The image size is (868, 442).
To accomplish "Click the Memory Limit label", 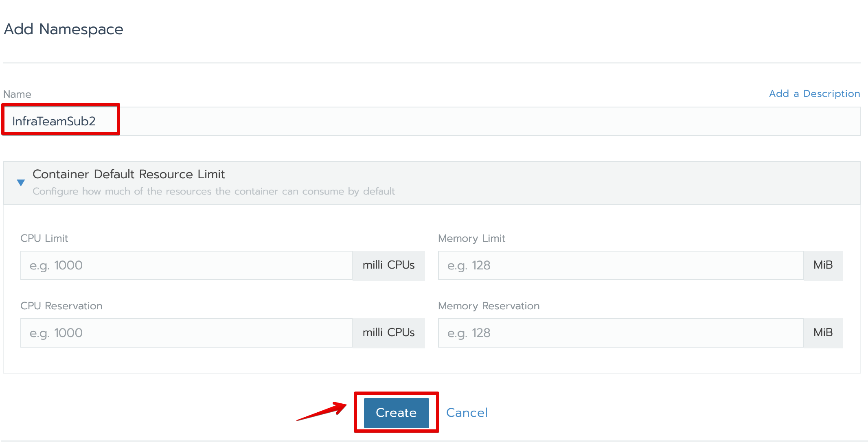I will [471, 239].
